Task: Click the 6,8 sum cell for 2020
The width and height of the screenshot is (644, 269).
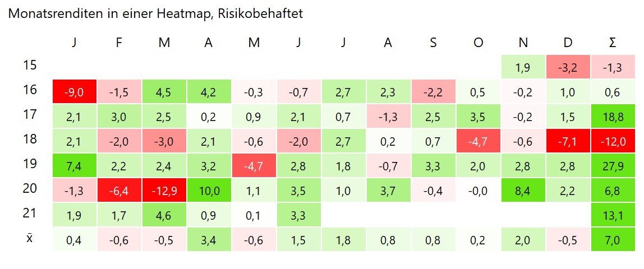Action: click(612, 190)
